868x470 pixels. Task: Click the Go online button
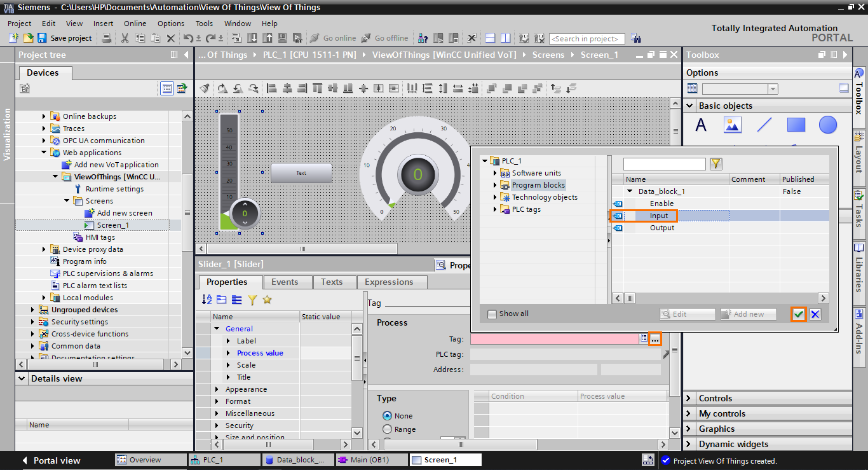coord(333,38)
